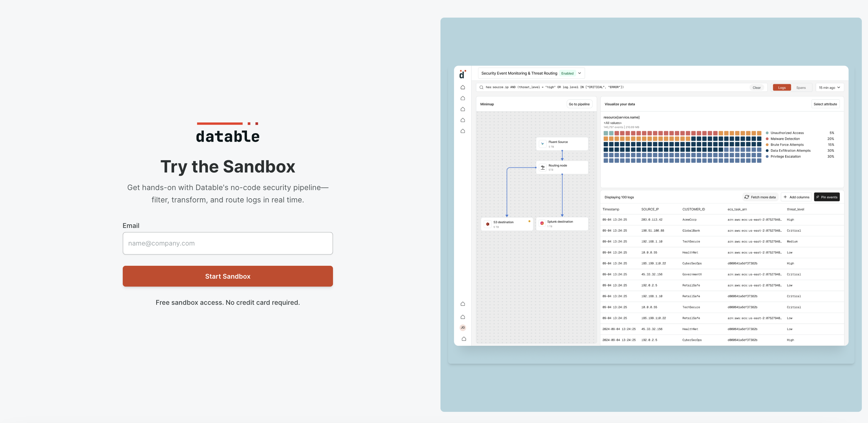The width and height of the screenshot is (868, 423).
Task: Click the 'S3 destination' node label
Action: click(x=503, y=222)
